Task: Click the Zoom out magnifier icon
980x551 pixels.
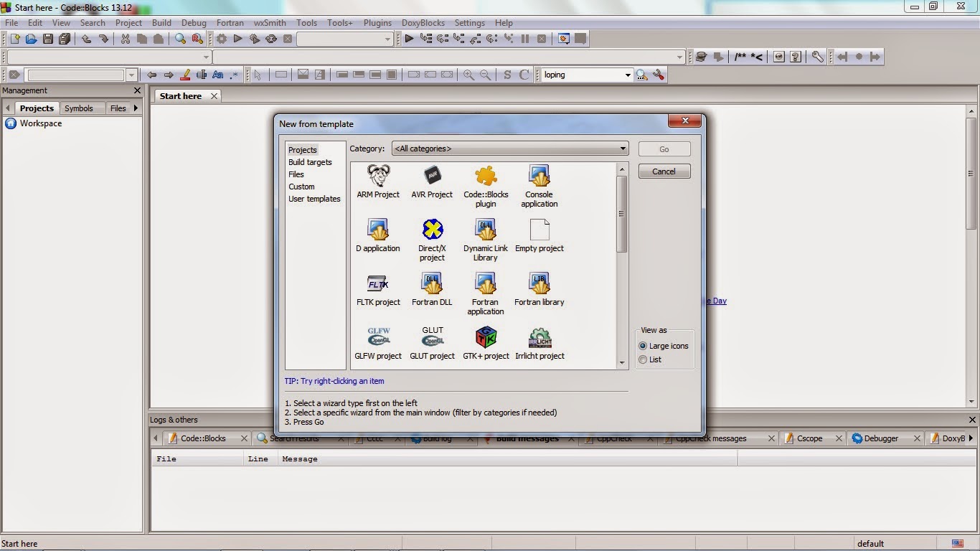Action: point(486,75)
